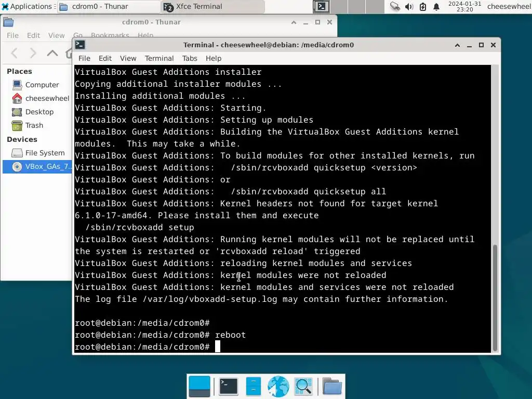Click the Terminal vertical scrollbar thumb
Viewport: 532px width, 399px height.
coord(495,298)
